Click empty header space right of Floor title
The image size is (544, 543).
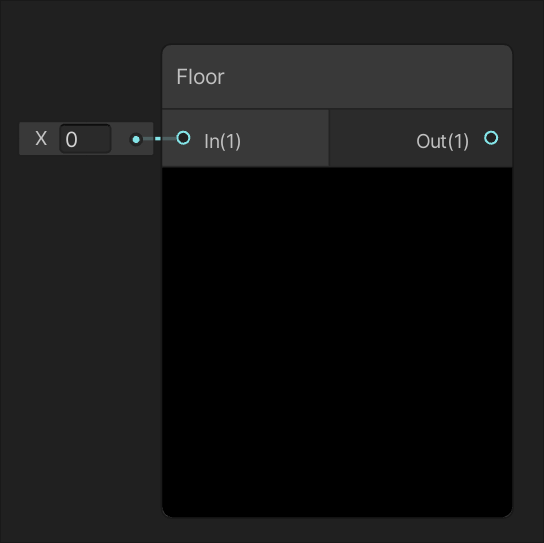tap(368, 77)
